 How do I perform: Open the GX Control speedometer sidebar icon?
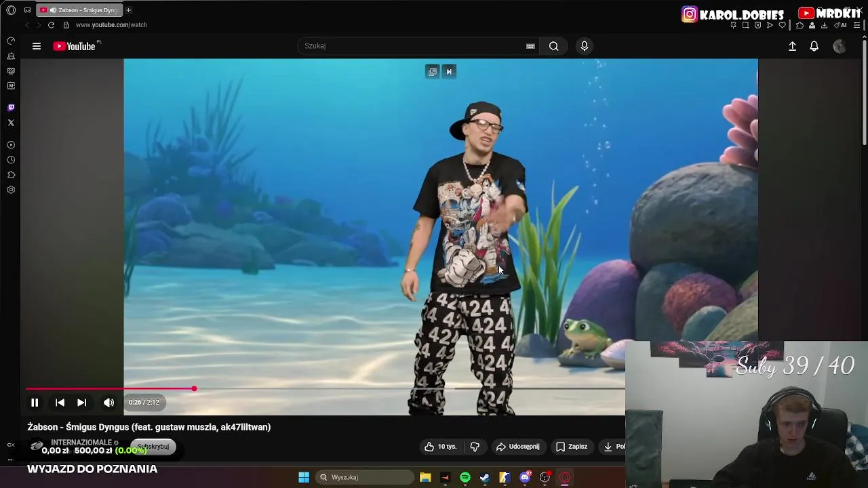click(11, 41)
